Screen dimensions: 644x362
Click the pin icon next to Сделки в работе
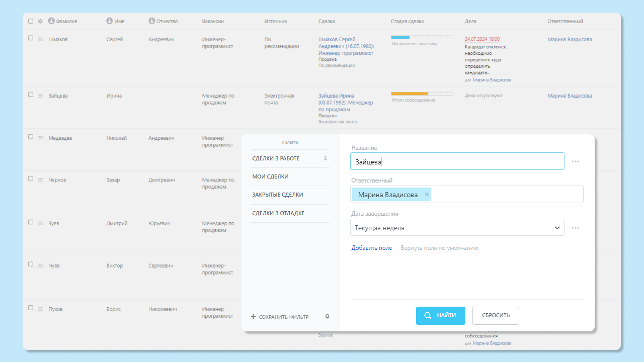tap(325, 158)
